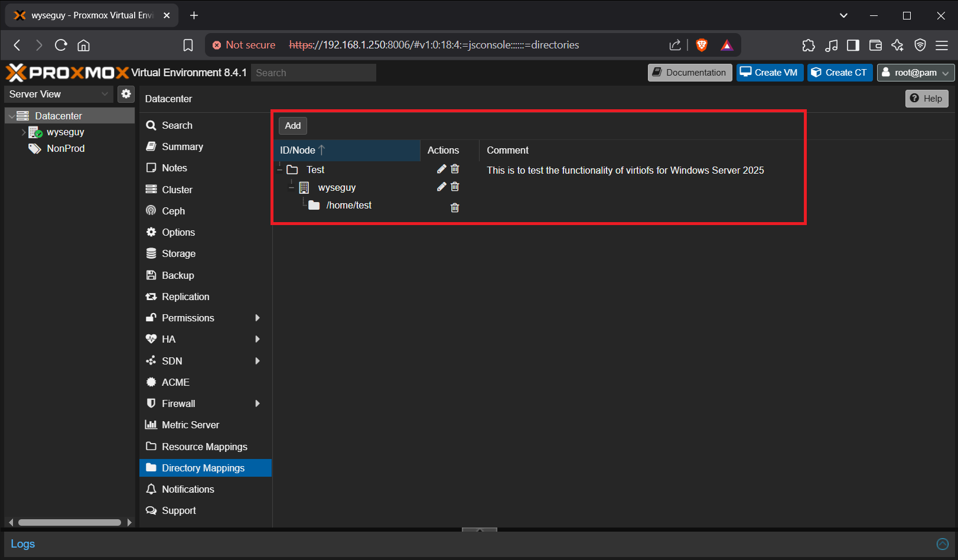
Task: Click the share page icon in address bar
Action: coord(675,45)
